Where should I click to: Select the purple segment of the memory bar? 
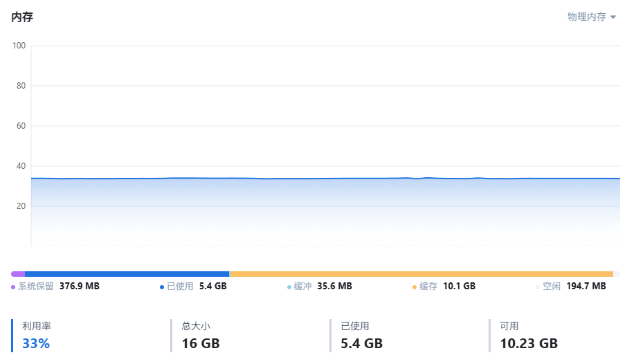click(x=18, y=274)
